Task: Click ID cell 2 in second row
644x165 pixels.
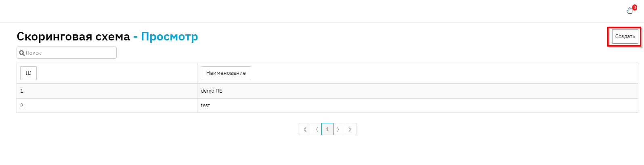Action: (x=22, y=106)
